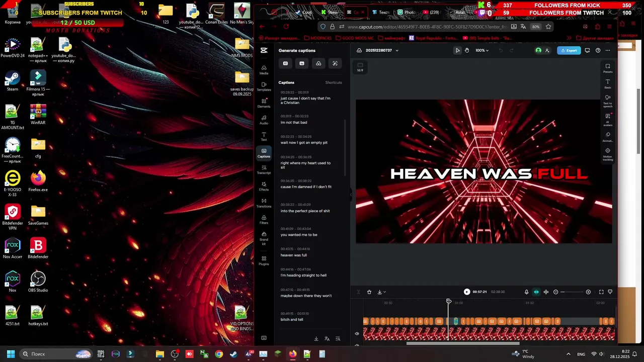Screen dimensions: 644x362
Task: Click the taskbar Search box
Action: tap(56, 354)
